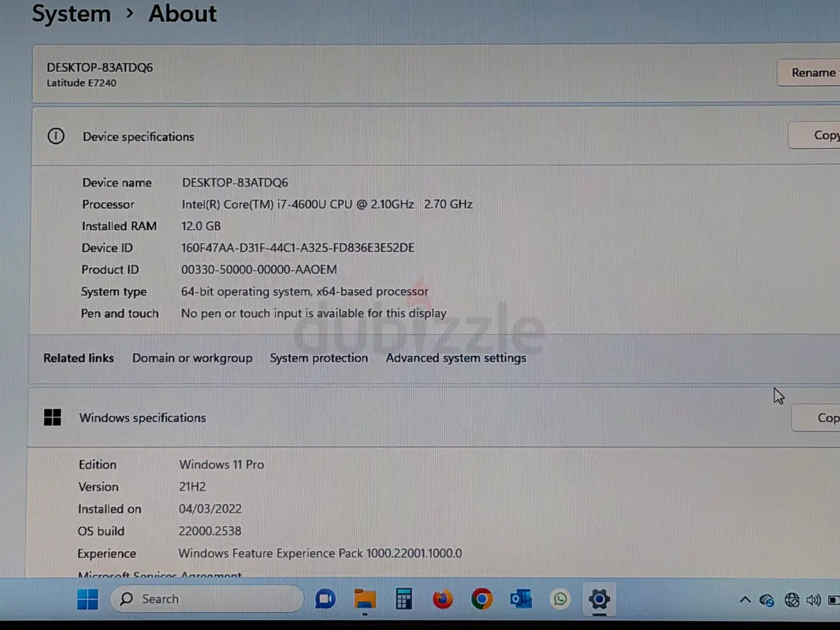Open File Explorer from taskbar
The image size is (840, 630).
365,599
